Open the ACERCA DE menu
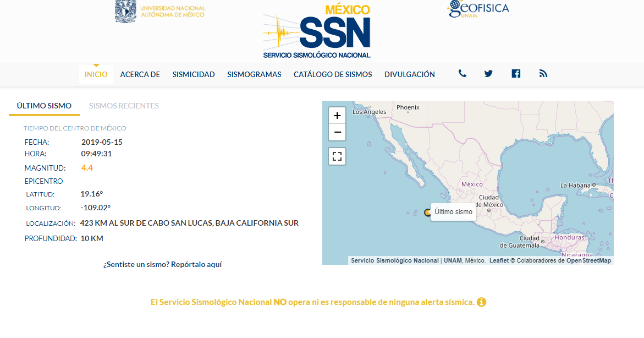This screenshot has height=338, width=644. [140, 74]
